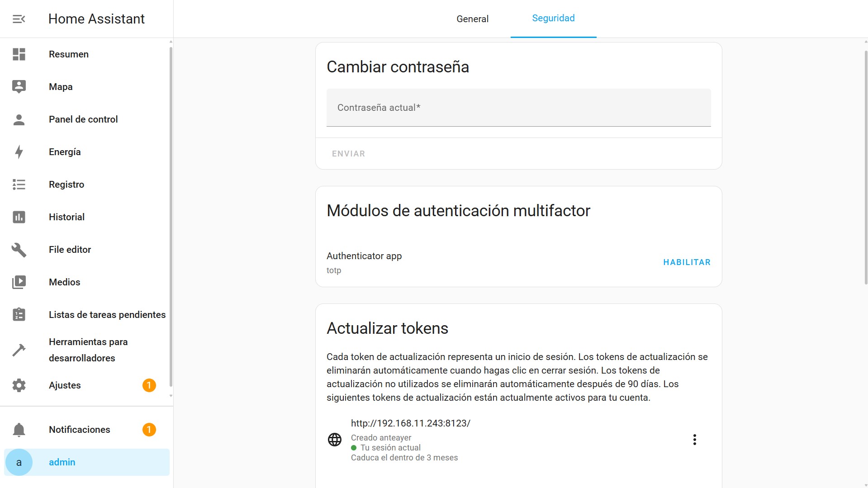Open the admin user avatar
This screenshot has width=868, height=488.
[x=19, y=462]
